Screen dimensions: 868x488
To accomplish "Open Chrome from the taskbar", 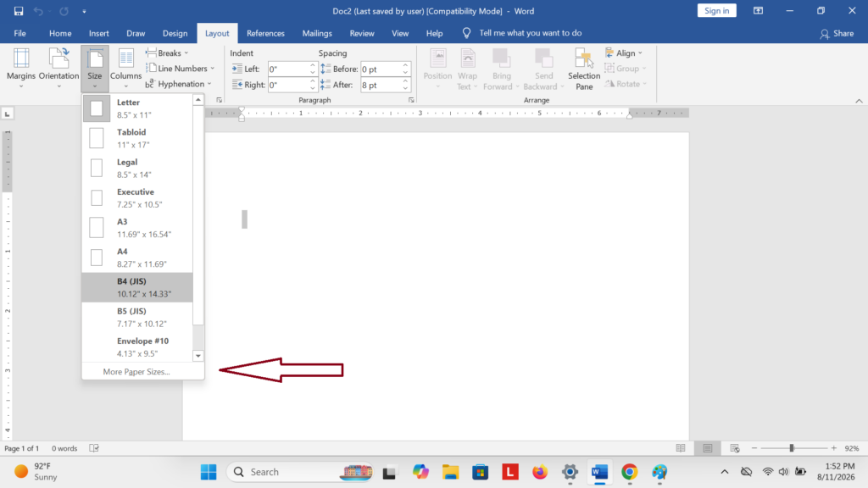I will 630,472.
